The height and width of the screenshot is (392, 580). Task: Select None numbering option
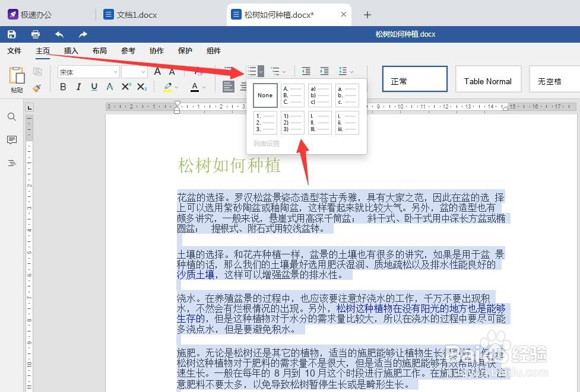[265, 95]
